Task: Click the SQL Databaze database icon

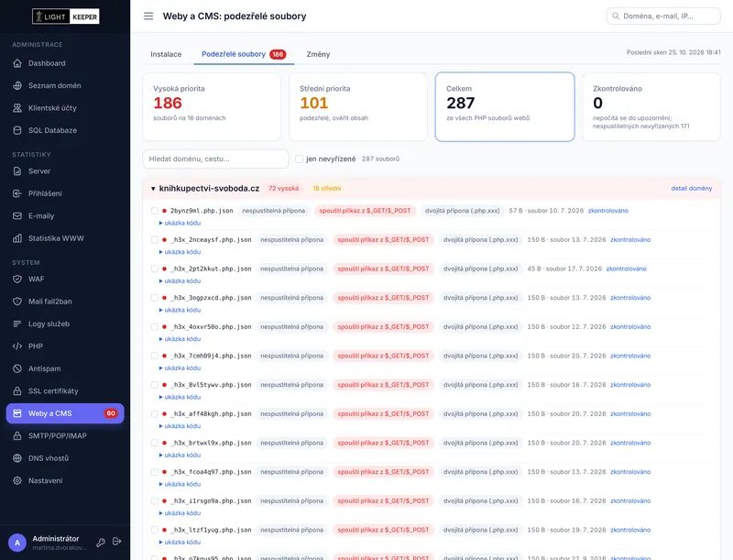Action: point(17,130)
